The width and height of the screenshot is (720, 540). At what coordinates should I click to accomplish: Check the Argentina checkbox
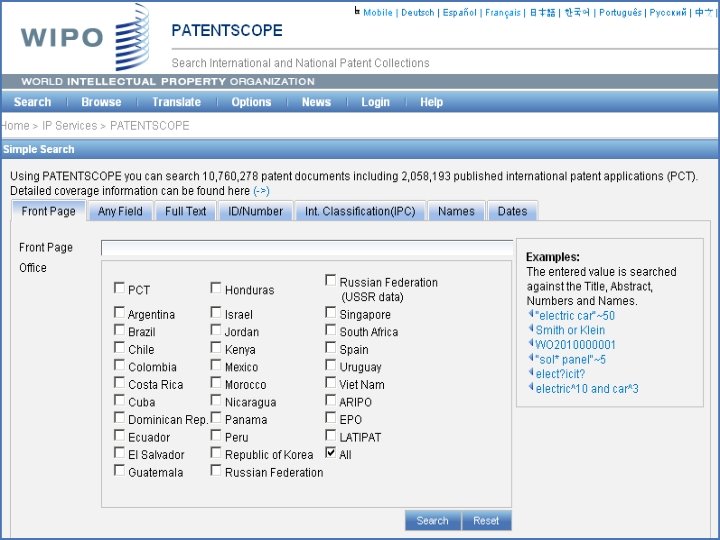pos(119,313)
